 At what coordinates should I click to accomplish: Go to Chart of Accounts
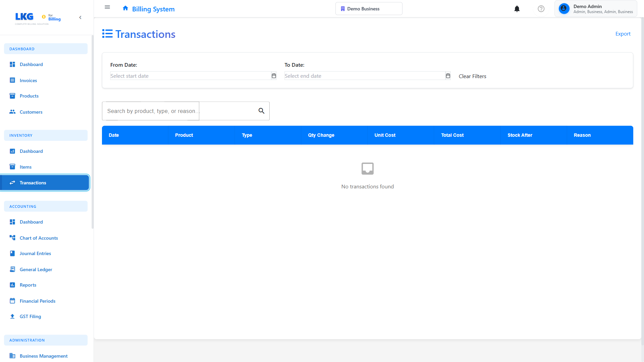(x=39, y=238)
